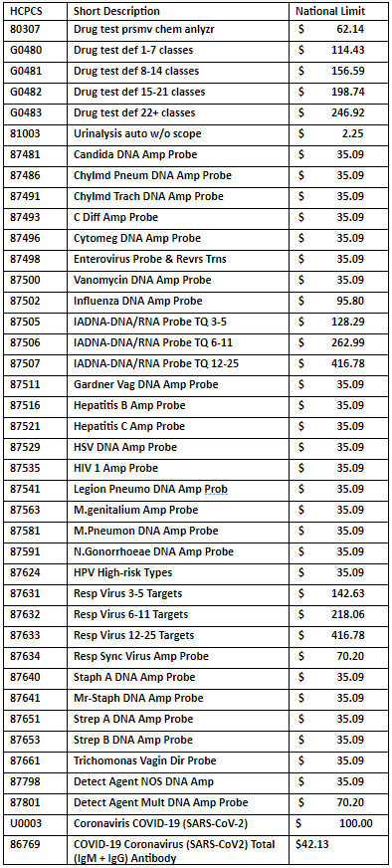The width and height of the screenshot is (392, 868).
Task: Select Resp Sync Virus Amp Probe cell
Action: (x=179, y=657)
